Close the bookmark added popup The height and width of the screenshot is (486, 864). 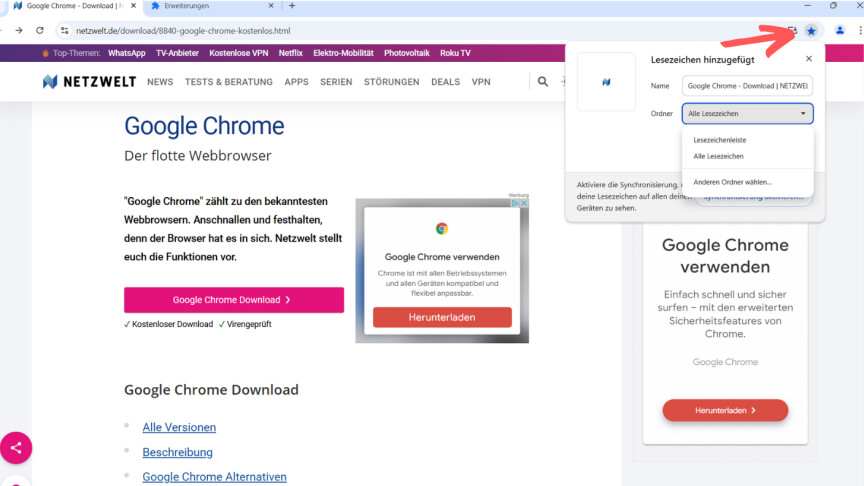tap(809, 59)
